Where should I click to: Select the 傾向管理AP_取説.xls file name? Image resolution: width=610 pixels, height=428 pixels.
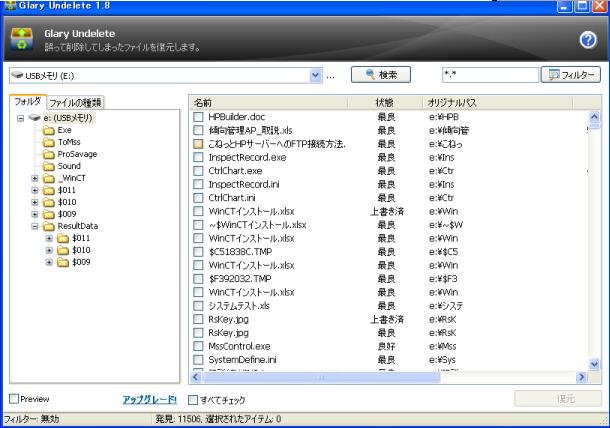click(x=250, y=130)
